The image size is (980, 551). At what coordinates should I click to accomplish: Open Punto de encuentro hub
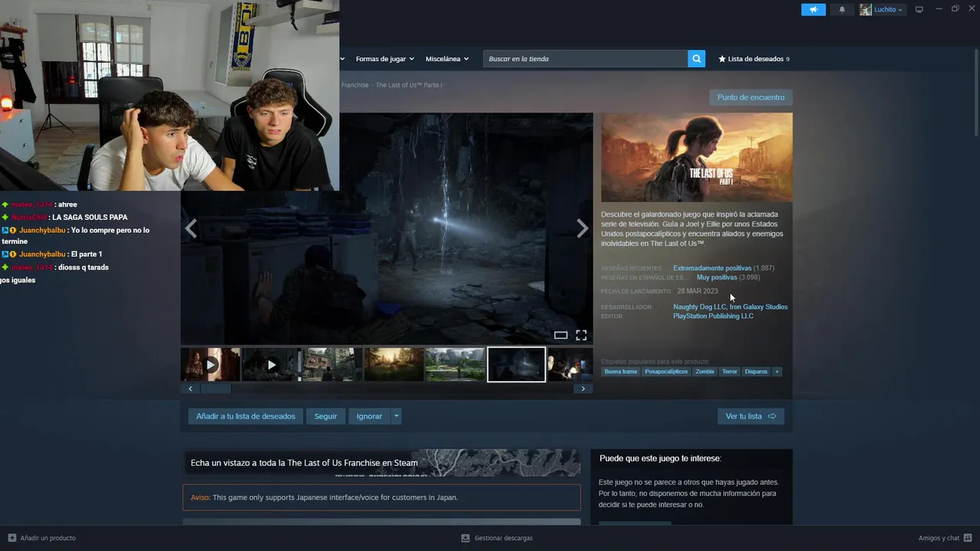pyautogui.click(x=750, y=97)
